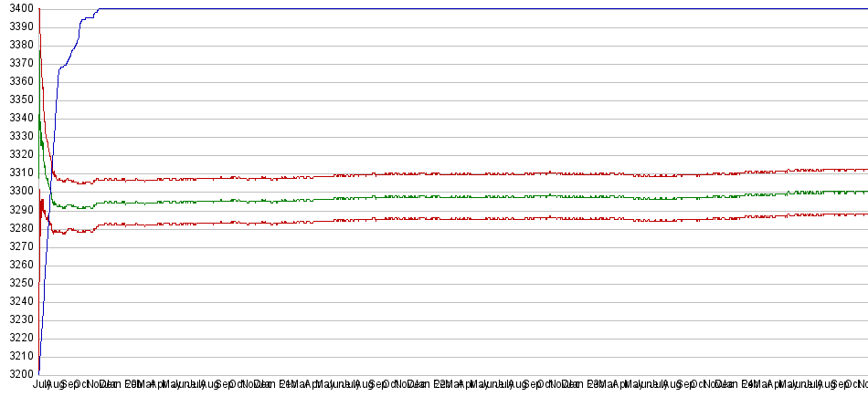This screenshot has width=868, height=397.
Task: Click the 3390 y-axis label
Action: tap(18, 27)
